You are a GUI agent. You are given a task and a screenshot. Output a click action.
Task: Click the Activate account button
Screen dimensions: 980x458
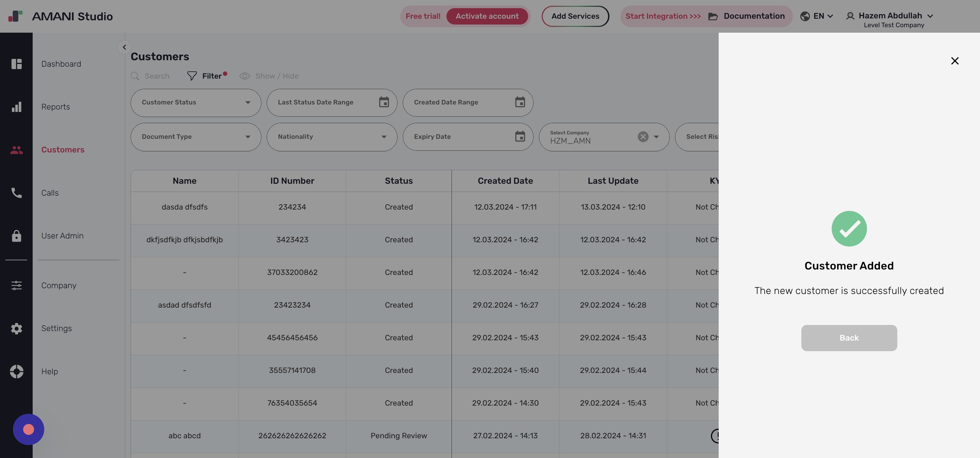click(487, 16)
